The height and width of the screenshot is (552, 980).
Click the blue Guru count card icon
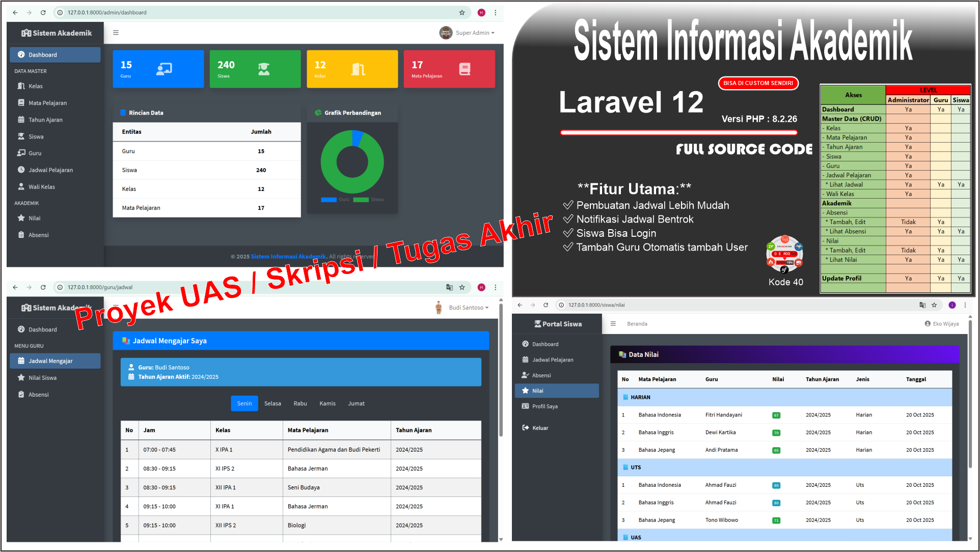[164, 69]
